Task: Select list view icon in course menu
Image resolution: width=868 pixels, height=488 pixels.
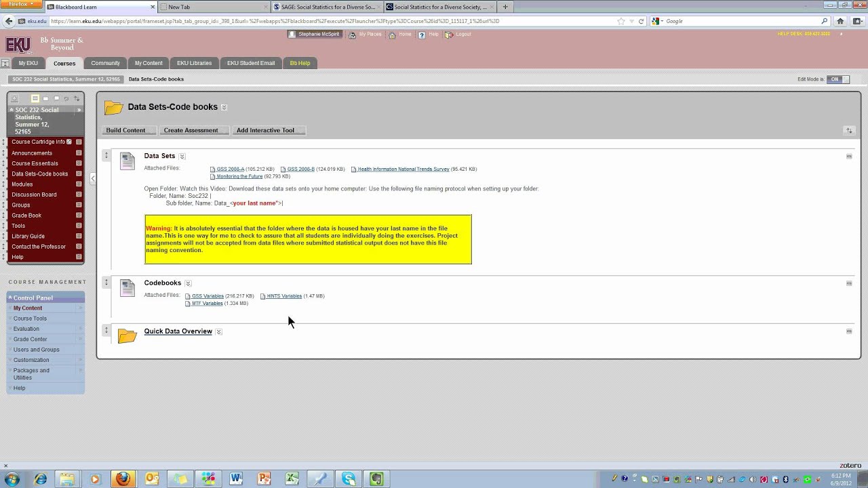Action: 35,99
